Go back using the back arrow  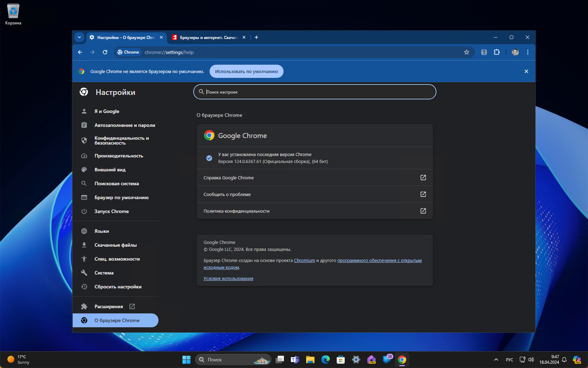coord(80,52)
